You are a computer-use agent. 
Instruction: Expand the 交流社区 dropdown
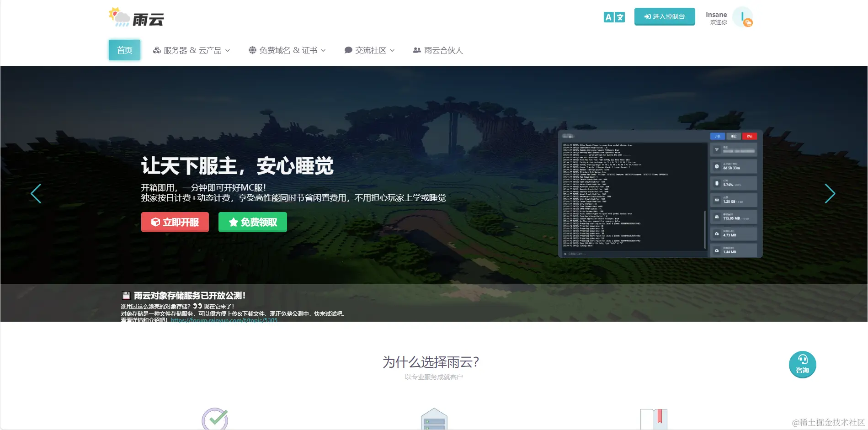coord(369,50)
